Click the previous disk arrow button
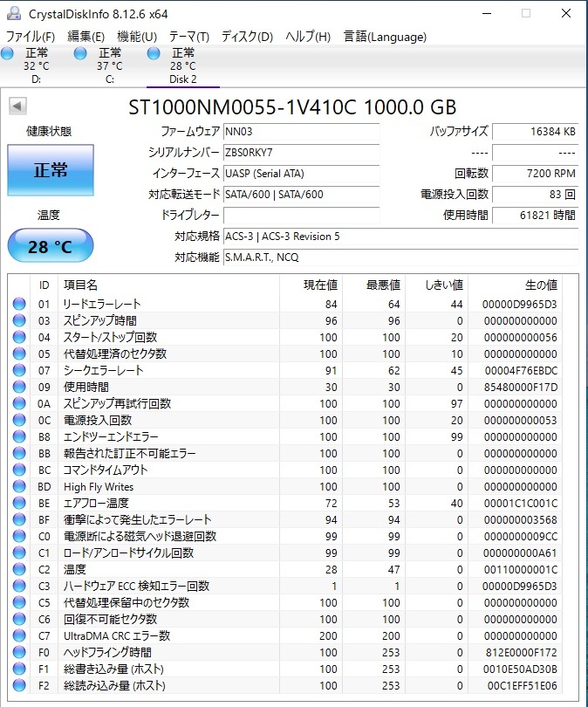This screenshot has height=707, width=588. pyautogui.click(x=17, y=106)
